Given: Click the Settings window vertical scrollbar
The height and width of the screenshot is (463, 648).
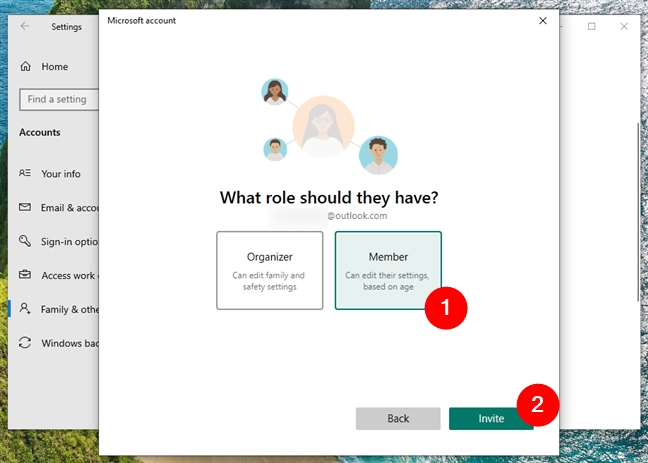Looking at the screenshot, I should tap(638, 212).
